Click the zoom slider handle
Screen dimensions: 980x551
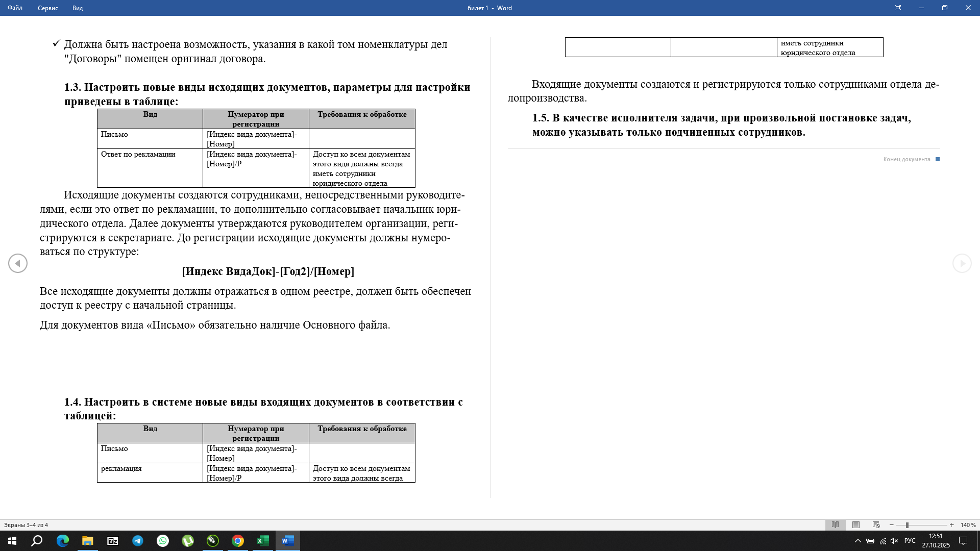click(908, 524)
